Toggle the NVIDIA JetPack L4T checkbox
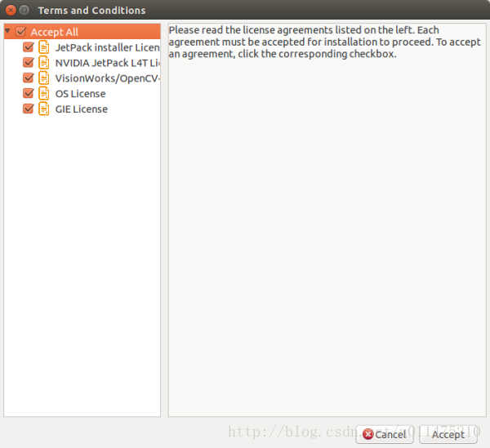490x448 pixels. point(28,63)
